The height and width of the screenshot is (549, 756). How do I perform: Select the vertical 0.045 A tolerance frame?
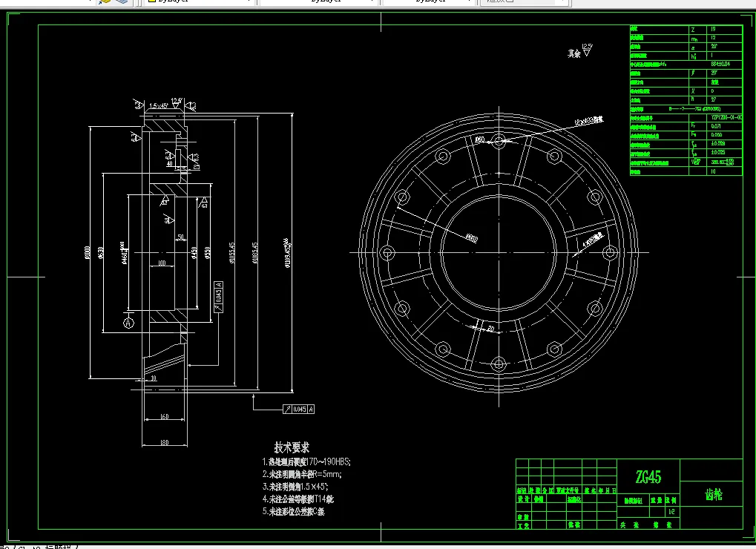tap(218, 297)
